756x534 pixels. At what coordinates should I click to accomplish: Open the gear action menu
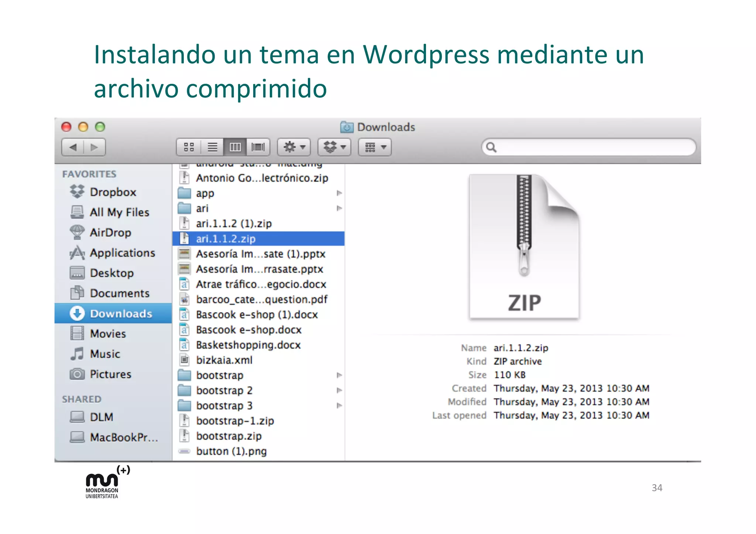294,147
